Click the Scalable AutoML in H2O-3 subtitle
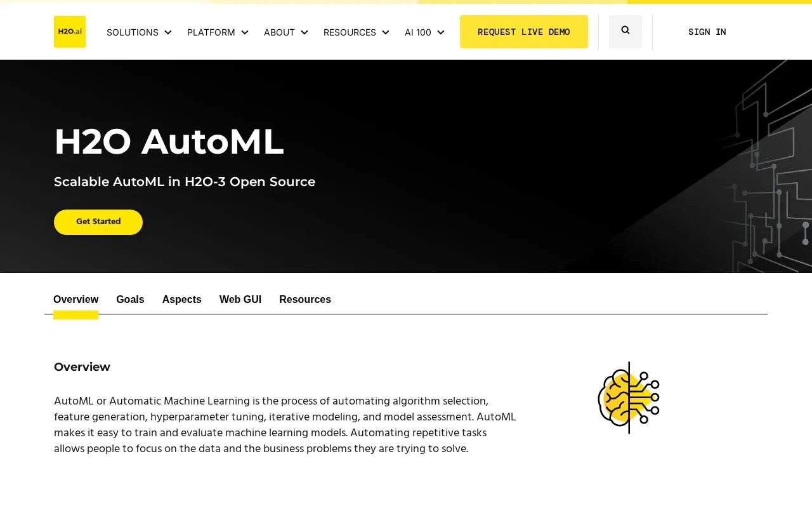 point(185,182)
